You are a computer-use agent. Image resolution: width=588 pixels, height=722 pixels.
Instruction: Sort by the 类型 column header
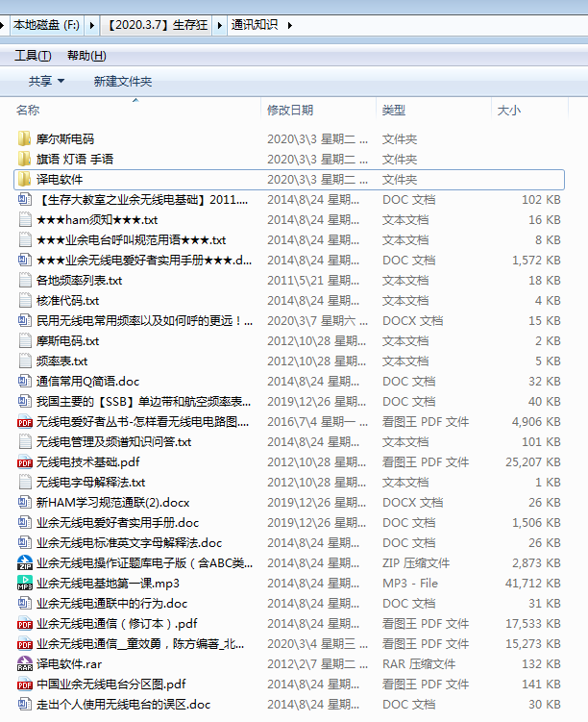point(433,110)
